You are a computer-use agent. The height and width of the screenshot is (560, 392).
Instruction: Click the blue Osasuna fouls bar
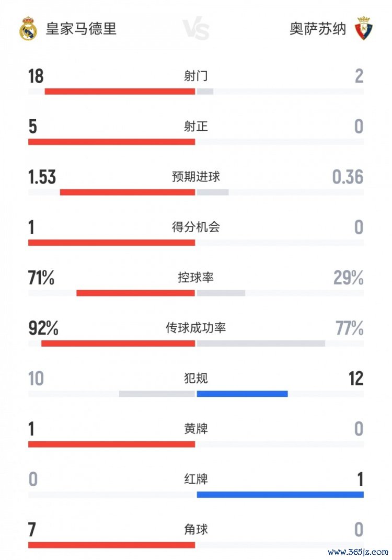[242, 394]
